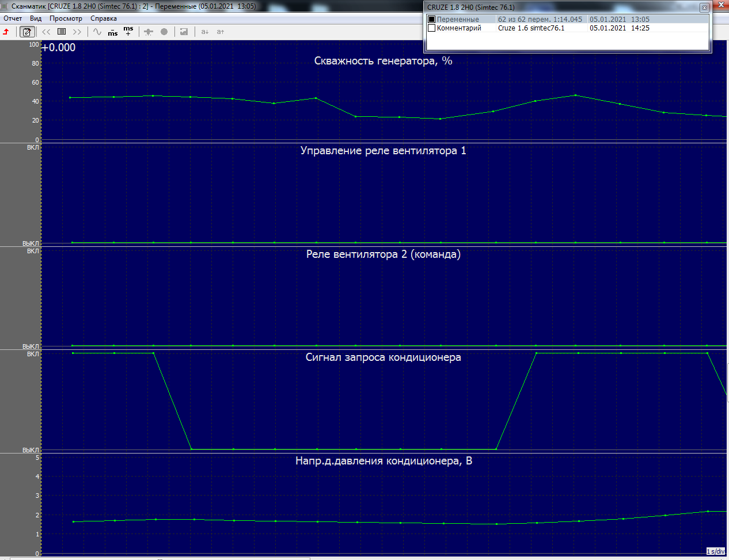Click the sine wave graph icon
Screen dimensions: 729x560
(x=97, y=32)
